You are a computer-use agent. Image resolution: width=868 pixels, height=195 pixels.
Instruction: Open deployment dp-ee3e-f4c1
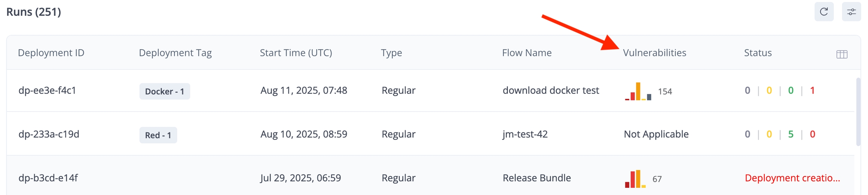47,91
